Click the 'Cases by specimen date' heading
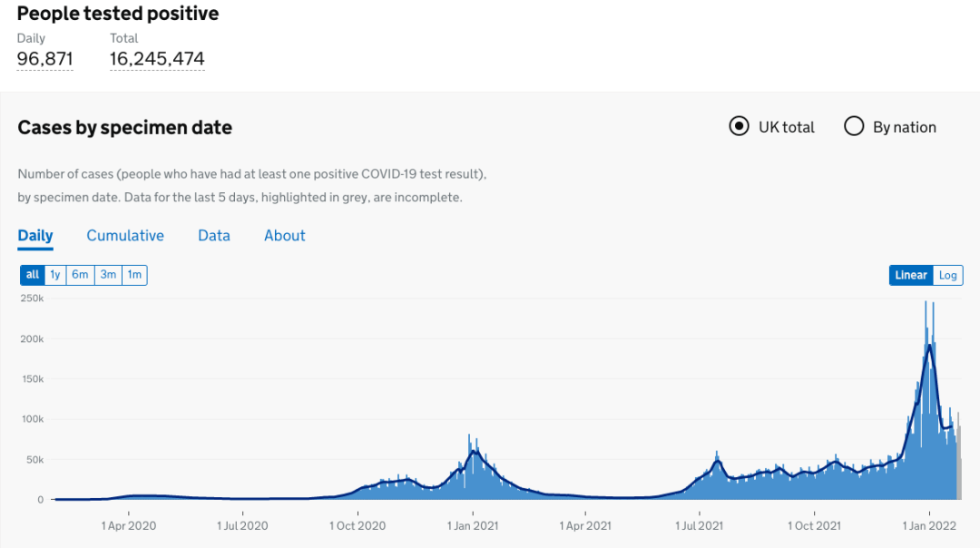Viewport: 980px width, 548px height. point(125,128)
